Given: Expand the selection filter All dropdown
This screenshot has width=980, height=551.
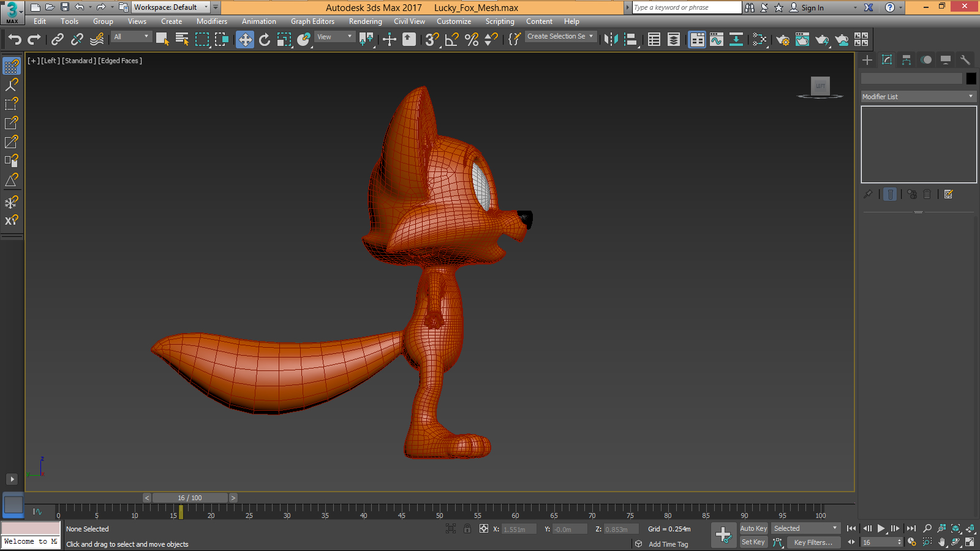Looking at the screenshot, I should click(x=131, y=37).
